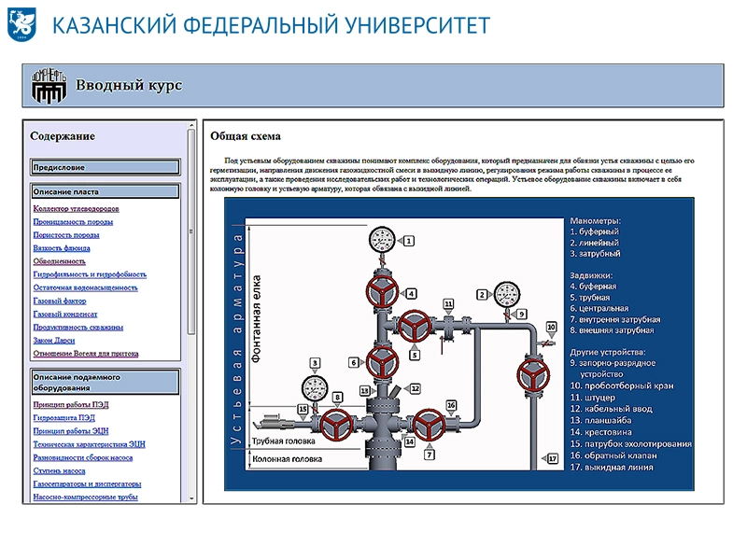This screenshot has width=747, height=560.
Task: Click the Трубная головка label in the diagram
Action: coord(284,441)
